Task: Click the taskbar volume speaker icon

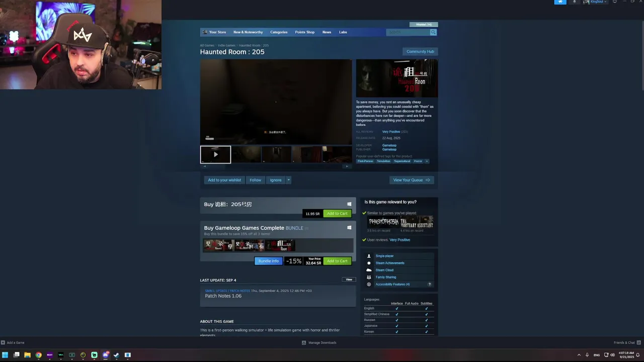Action: pos(612,355)
